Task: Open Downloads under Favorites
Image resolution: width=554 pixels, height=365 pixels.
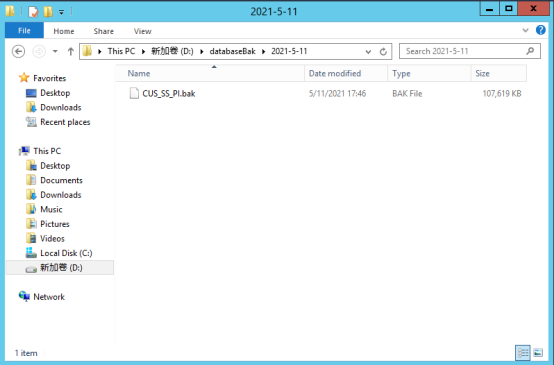Action: click(61, 107)
